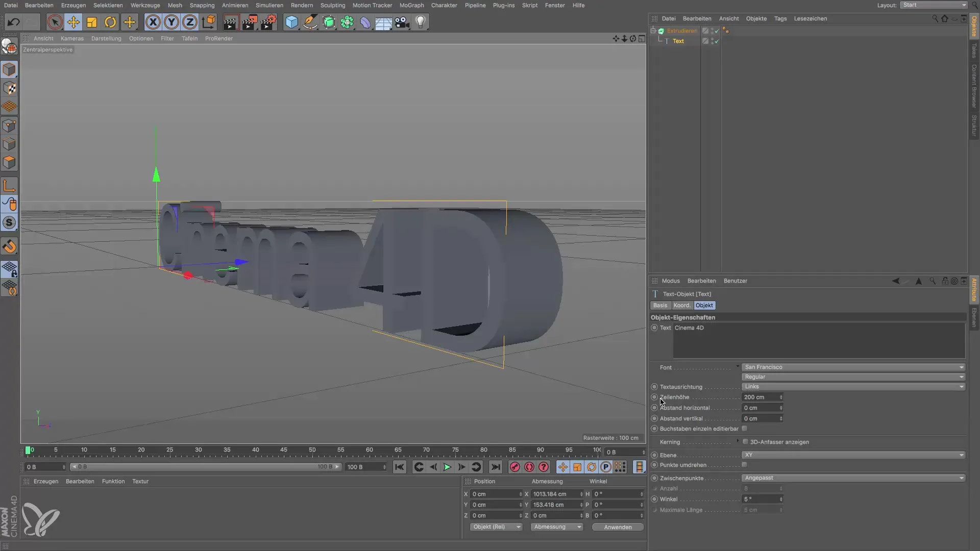Open the viewport Kameras menu
The height and width of the screenshot is (551, 980).
[x=72, y=38]
